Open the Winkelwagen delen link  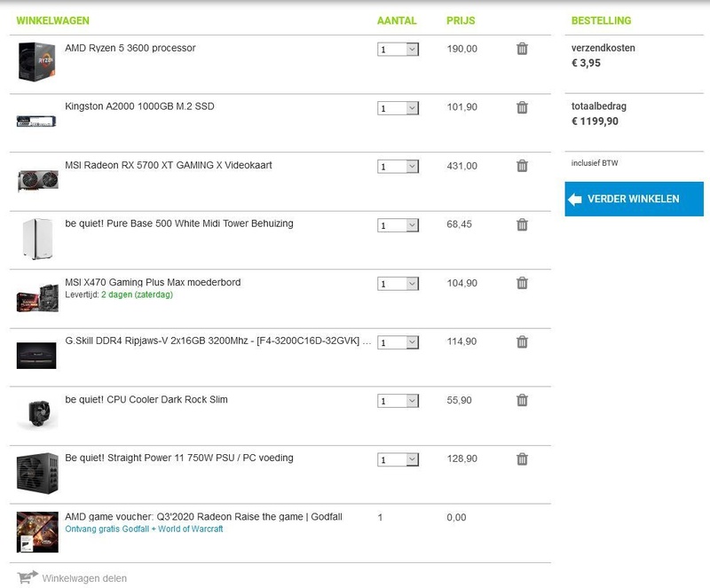pyautogui.click(x=84, y=578)
